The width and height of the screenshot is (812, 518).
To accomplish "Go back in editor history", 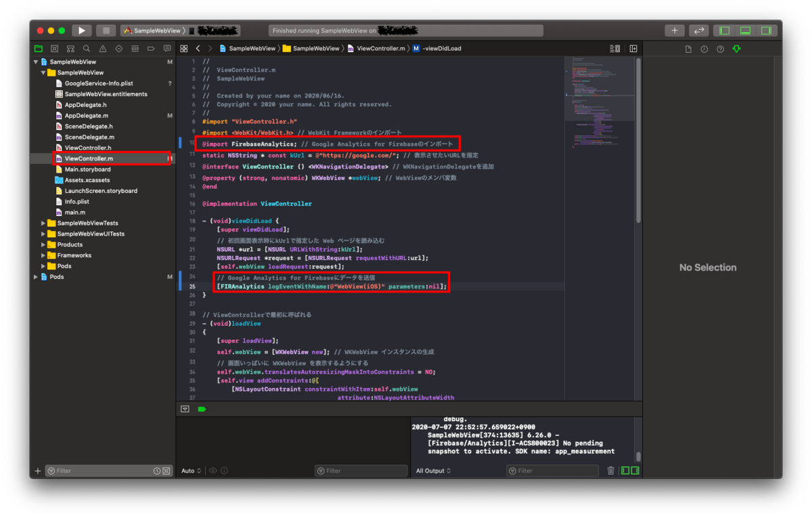I will 198,49.
